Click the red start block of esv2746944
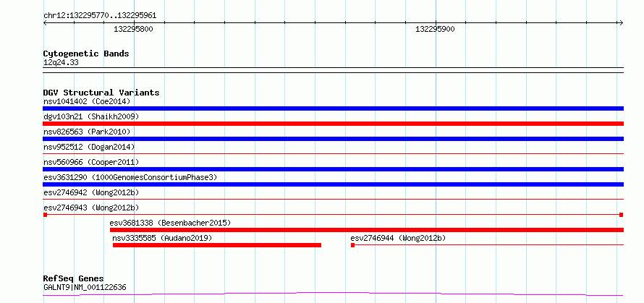The image size is (644, 303). [x=353, y=245]
